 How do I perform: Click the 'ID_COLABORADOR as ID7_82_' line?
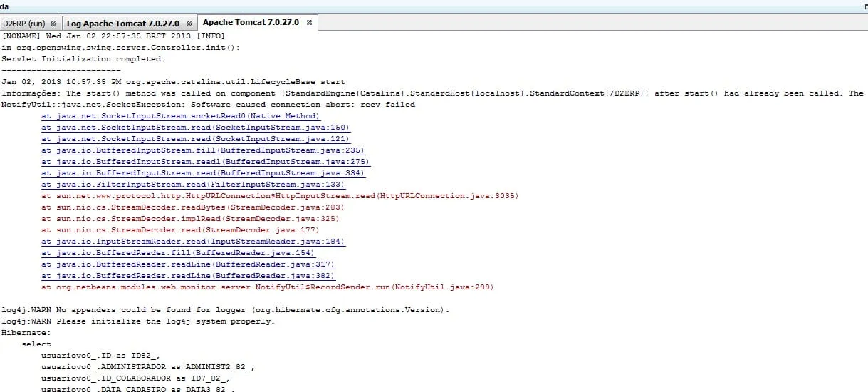(x=135, y=378)
